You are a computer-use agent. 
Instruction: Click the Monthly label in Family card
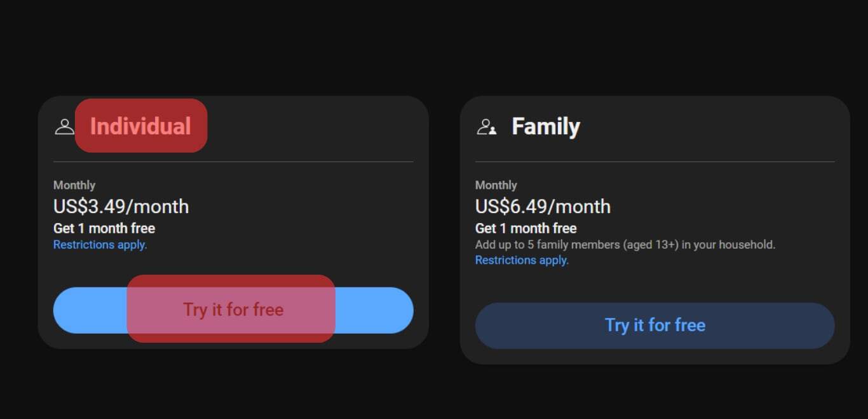pos(496,185)
